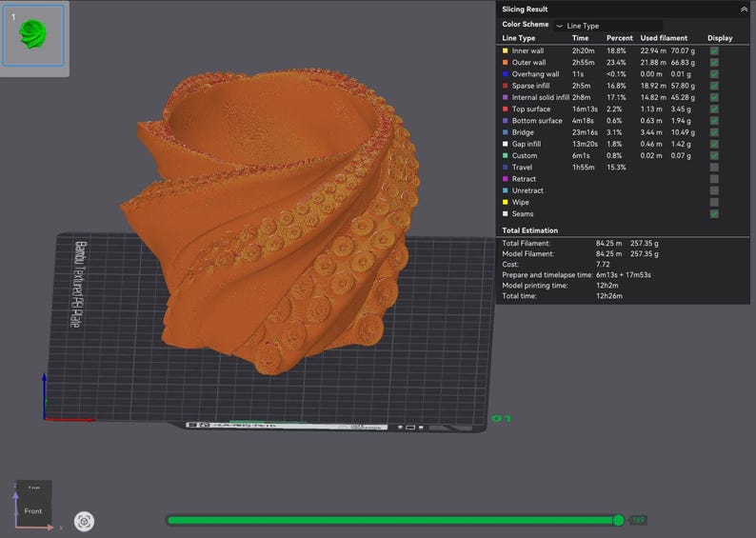
Task: Click the Wipe yellow color swatch
Action: click(x=506, y=202)
